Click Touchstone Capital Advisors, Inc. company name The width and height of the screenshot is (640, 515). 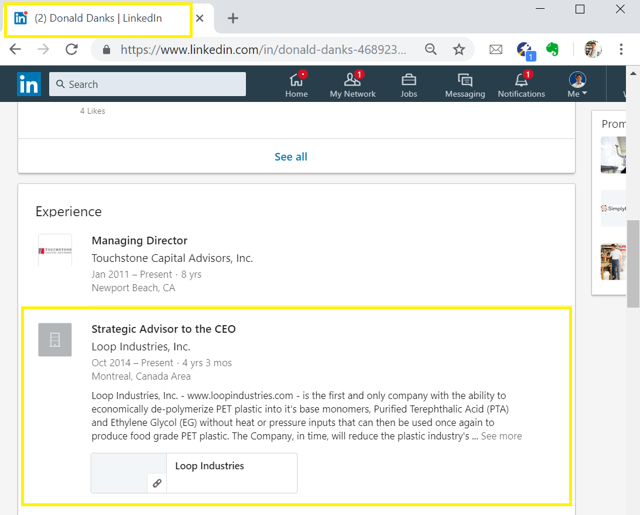(172, 258)
